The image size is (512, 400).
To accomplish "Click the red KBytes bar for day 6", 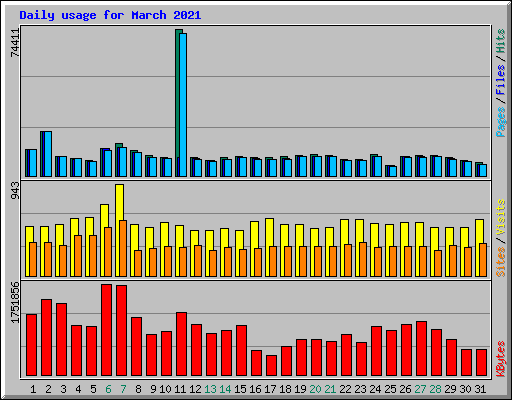I will tap(106, 330).
